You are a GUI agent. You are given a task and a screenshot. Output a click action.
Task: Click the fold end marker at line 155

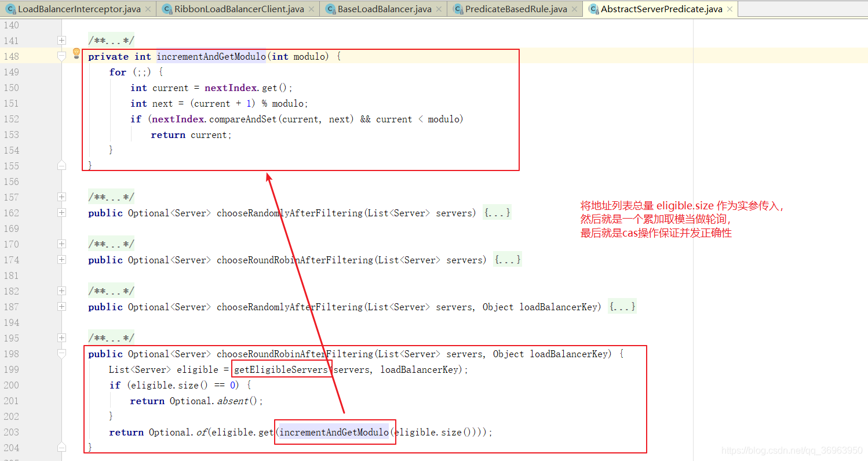coord(61,166)
